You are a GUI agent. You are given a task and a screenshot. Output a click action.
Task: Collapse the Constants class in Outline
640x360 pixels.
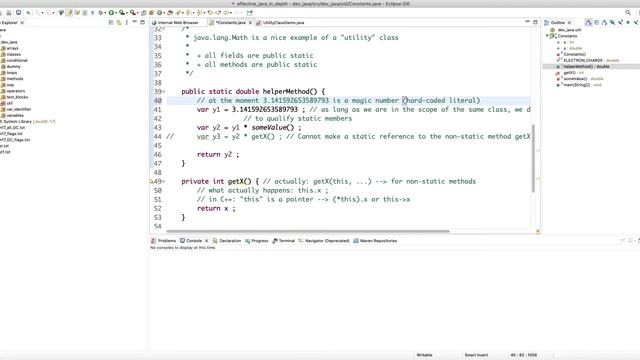pos(547,36)
